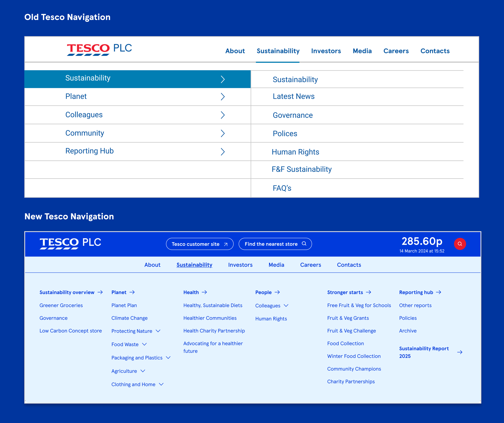Screen dimensions: 504x423
Task: Expand the Agriculture dropdown
Action: pyautogui.click(x=143, y=371)
